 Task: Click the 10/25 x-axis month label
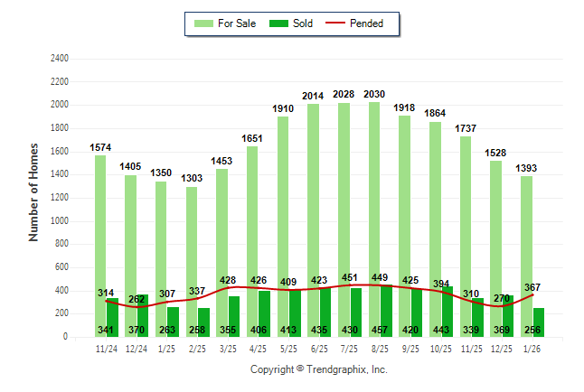[441, 349]
